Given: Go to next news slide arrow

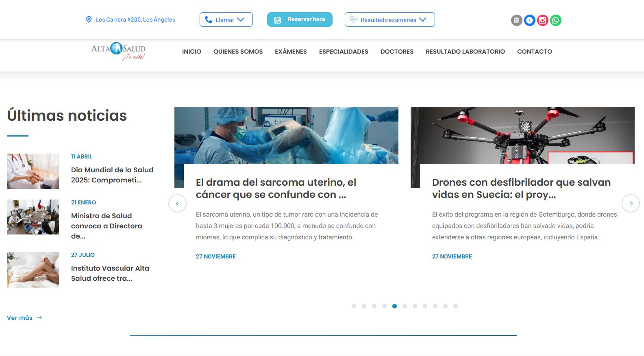Looking at the screenshot, I should click(631, 203).
